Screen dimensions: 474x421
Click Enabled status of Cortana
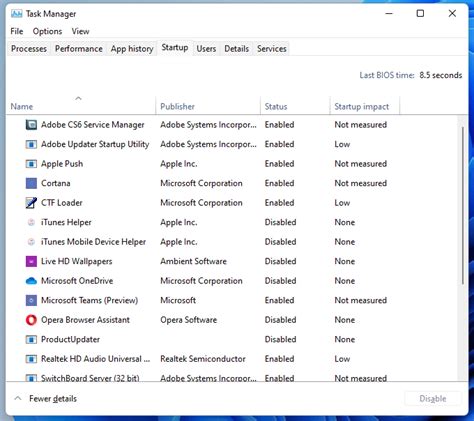(x=279, y=183)
